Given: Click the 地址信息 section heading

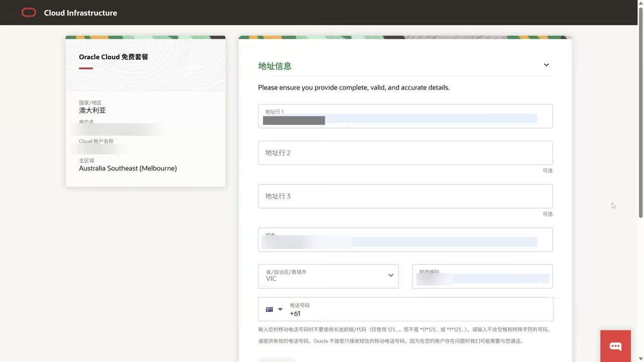Looking at the screenshot, I should pyautogui.click(x=275, y=66).
